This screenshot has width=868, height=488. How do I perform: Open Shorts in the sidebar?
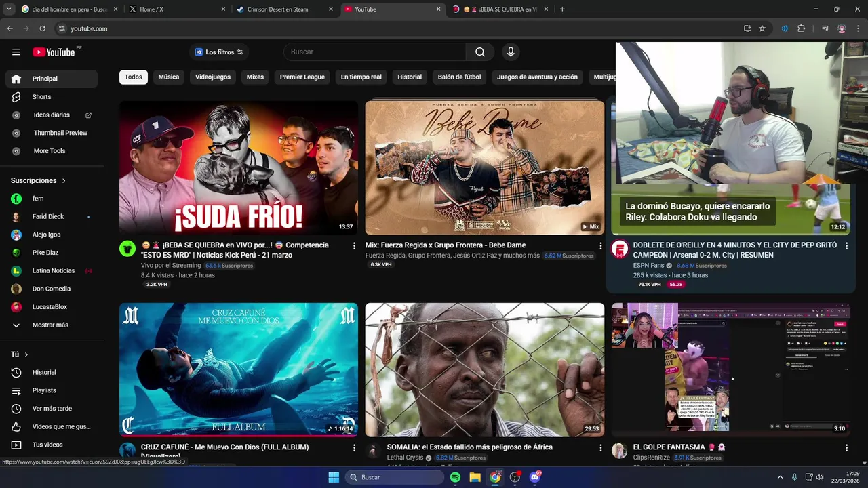pyautogui.click(x=52, y=97)
